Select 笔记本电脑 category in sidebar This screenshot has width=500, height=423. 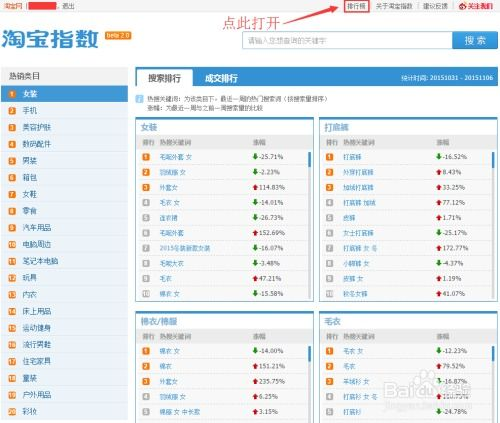point(64,261)
